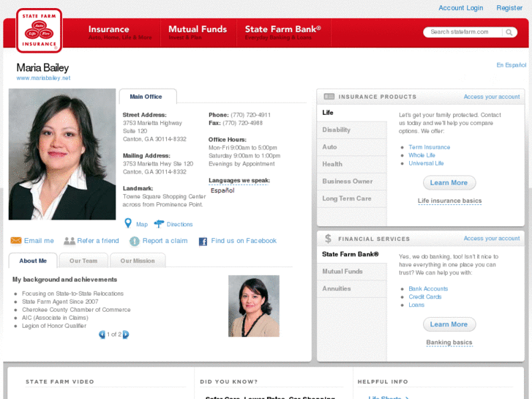Open www.mariabailey.net link
This screenshot has width=532, height=399.
[x=43, y=78]
